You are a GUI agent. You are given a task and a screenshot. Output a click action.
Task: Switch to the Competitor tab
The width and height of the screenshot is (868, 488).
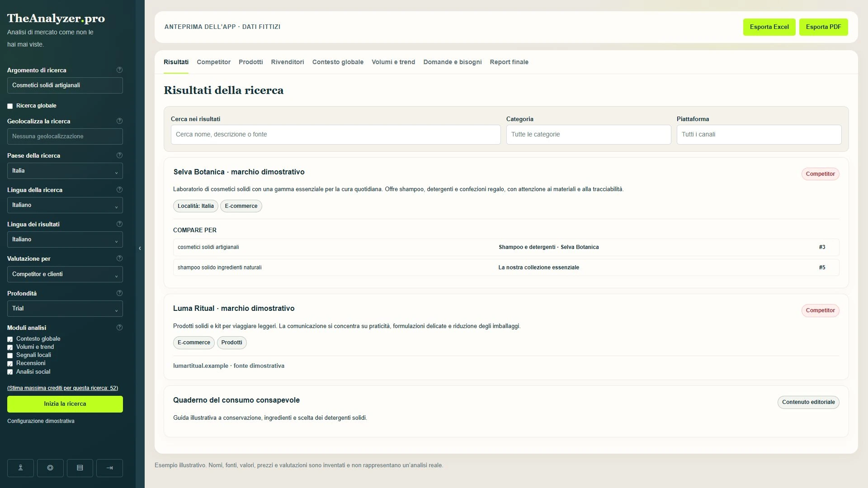coord(213,62)
